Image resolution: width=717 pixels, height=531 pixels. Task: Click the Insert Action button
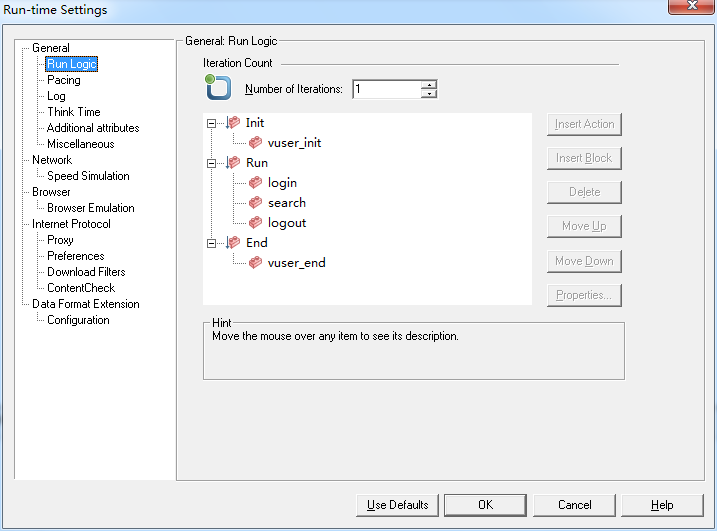pos(584,124)
